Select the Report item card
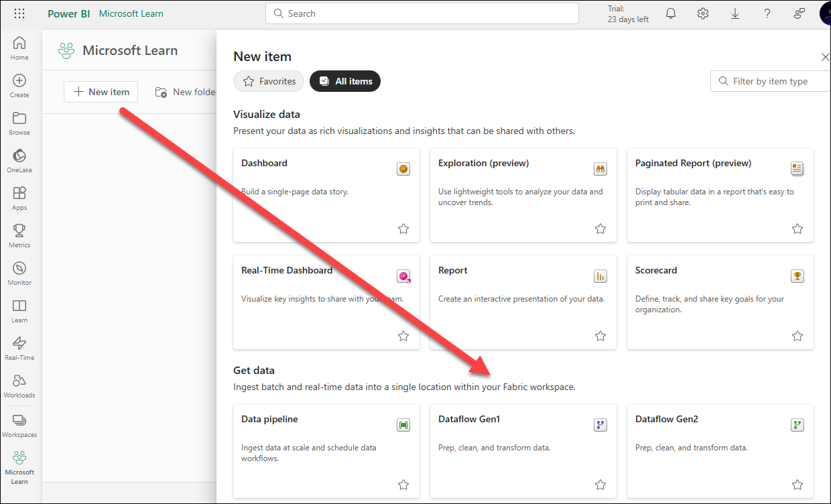 coord(523,302)
